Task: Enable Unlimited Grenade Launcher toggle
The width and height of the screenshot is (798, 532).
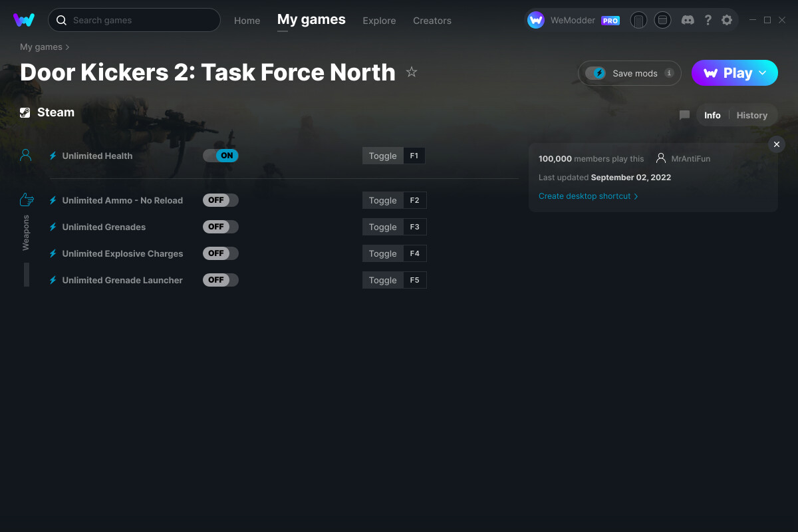Action: click(221, 280)
